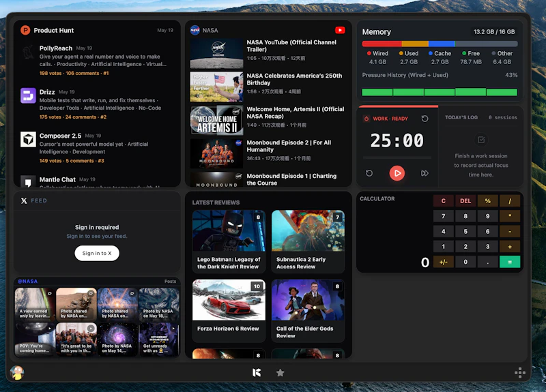Click the calculator plus key
Screen dimensions: 546x392
click(x=510, y=247)
